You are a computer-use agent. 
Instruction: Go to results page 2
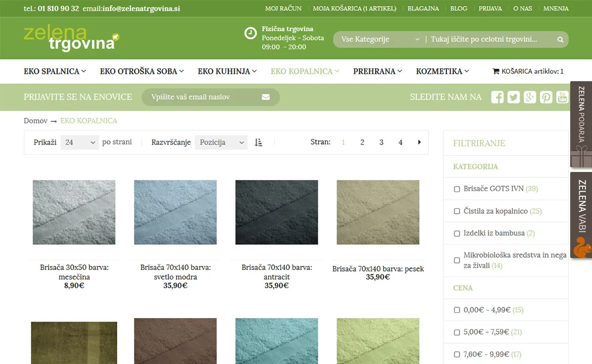[362, 142]
